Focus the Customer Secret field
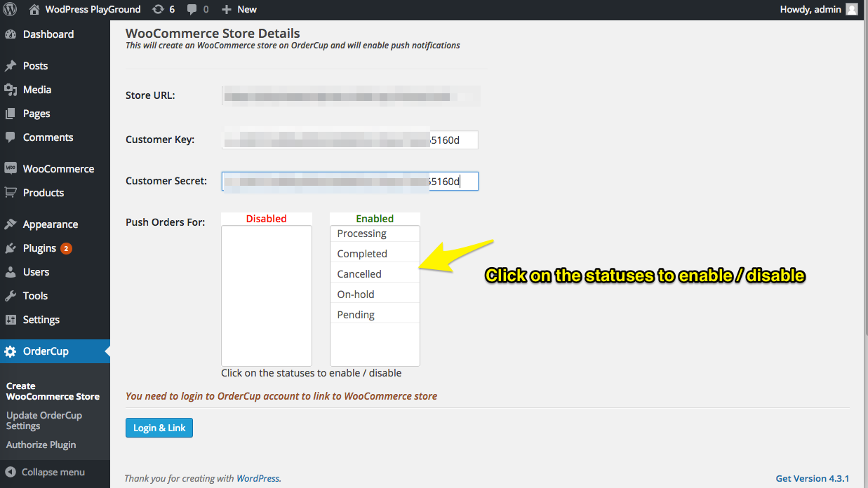Image resolution: width=868 pixels, height=488 pixels. (x=350, y=182)
